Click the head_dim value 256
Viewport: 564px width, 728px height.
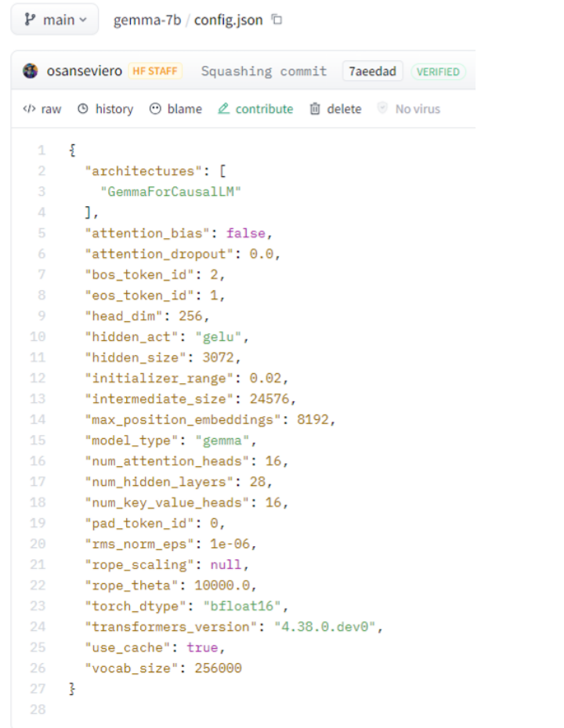[191, 316]
